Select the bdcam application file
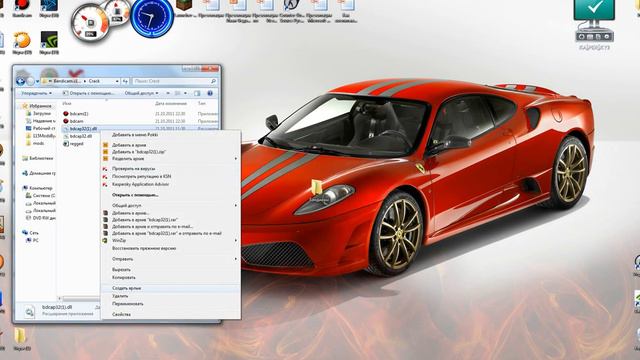Viewport: 640px width, 360px height. click(x=73, y=121)
